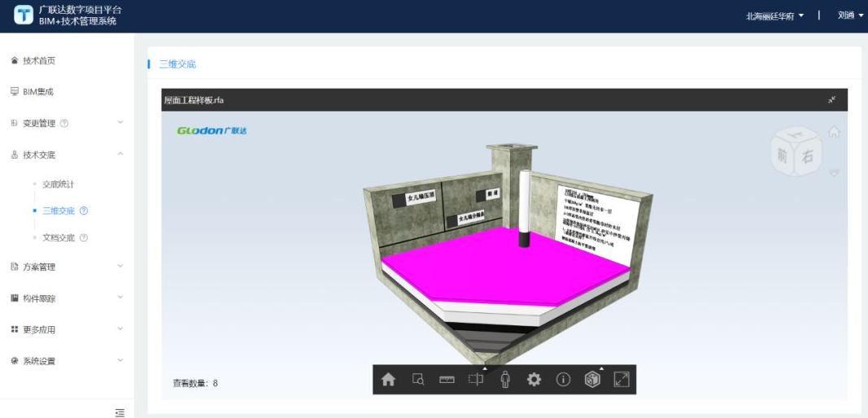The image size is (868, 418).
Task: Click the view cube home icon
Action: pos(834,132)
